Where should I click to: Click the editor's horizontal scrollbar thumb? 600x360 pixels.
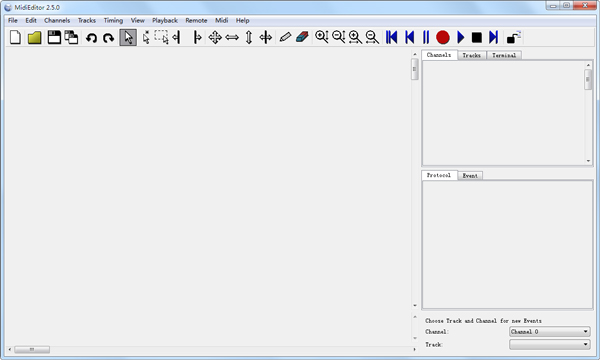pos(32,349)
